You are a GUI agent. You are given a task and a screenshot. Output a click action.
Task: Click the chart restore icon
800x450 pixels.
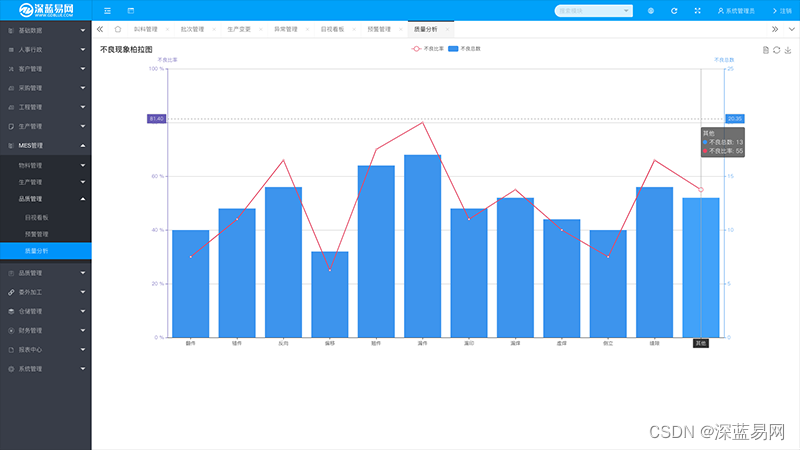(x=777, y=49)
